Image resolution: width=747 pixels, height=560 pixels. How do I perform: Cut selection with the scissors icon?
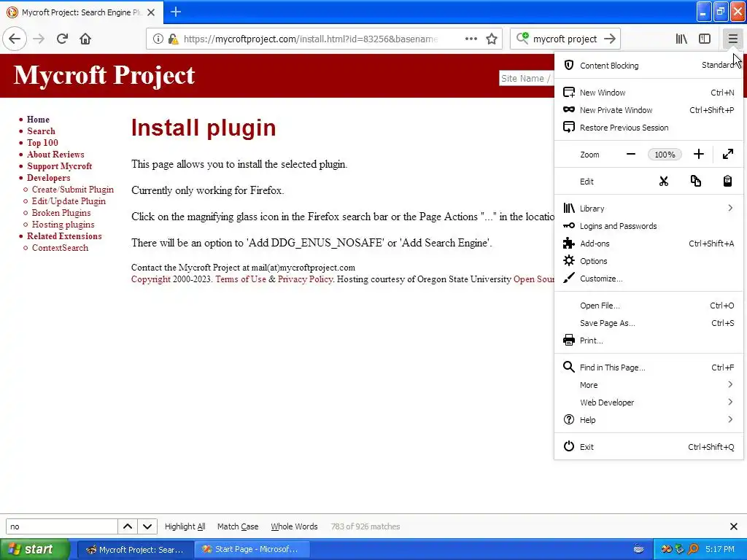(x=664, y=182)
